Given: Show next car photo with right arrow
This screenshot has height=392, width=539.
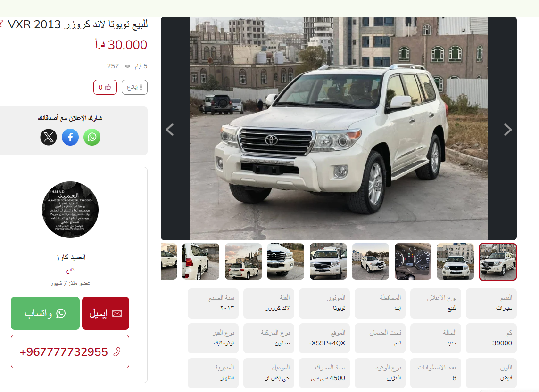Looking at the screenshot, I should 508,130.
